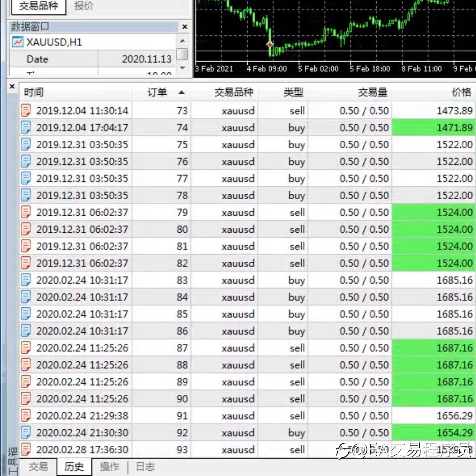Click the sell icon for order 79
Image resolution: width=476 pixels, height=476 pixels.
tap(26, 212)
